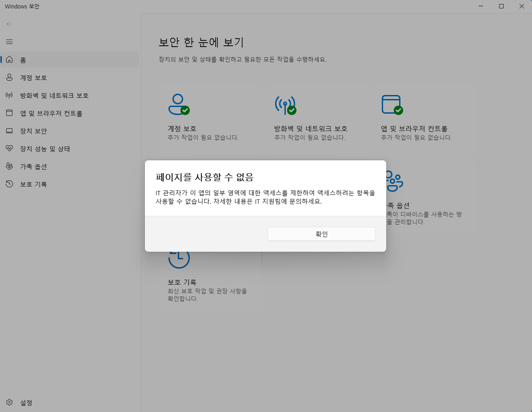Open 장치 성능 및 상태 heart icon
532x412 pixels.
tap(9, 148)
